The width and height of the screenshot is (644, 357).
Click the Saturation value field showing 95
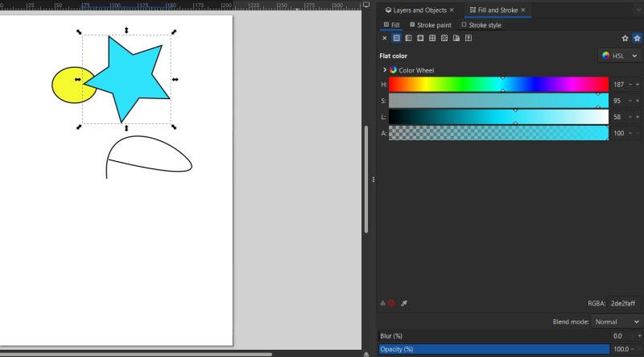[618, 101]
